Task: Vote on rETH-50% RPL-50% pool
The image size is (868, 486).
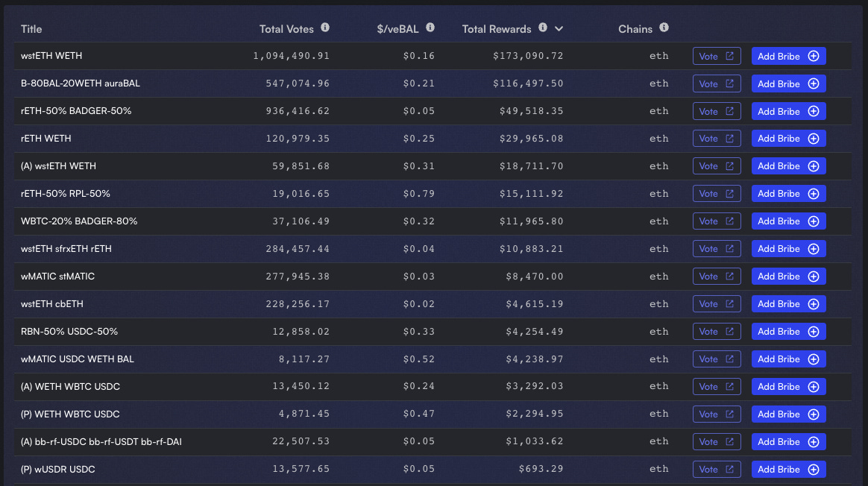Action: click(x=717, y=194)
